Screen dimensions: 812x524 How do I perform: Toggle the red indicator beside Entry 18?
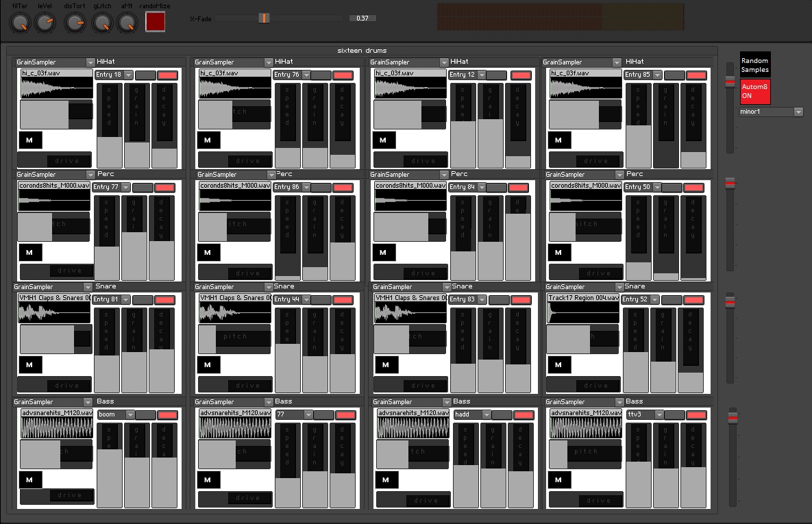pos(167,75)
